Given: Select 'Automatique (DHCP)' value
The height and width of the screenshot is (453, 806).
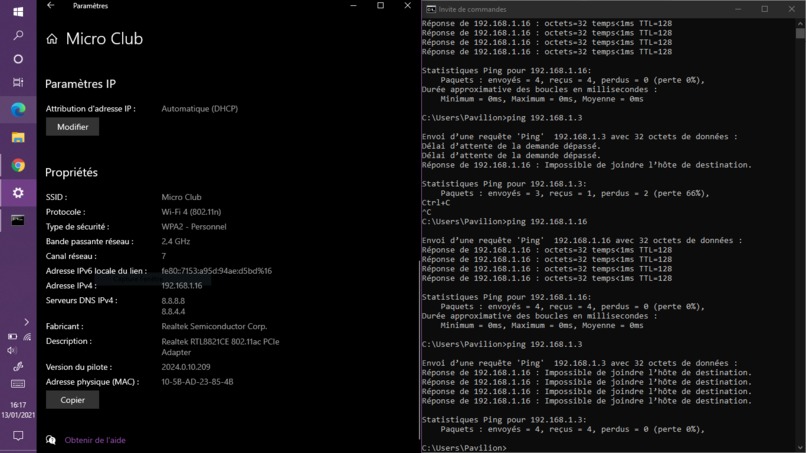Looking at the screenshot, I should (199, 109).
